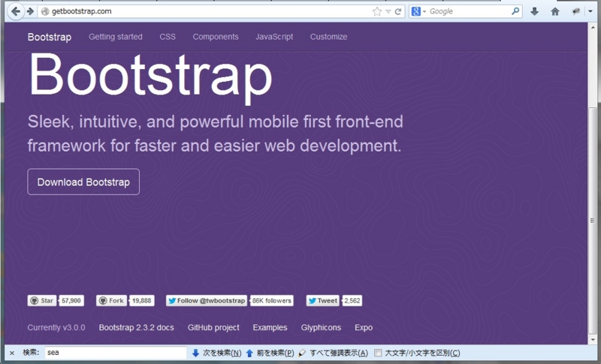Click the scroll up arrow of vertical scrollbar
The image size is (601, 364).
(x=593, y=27)
